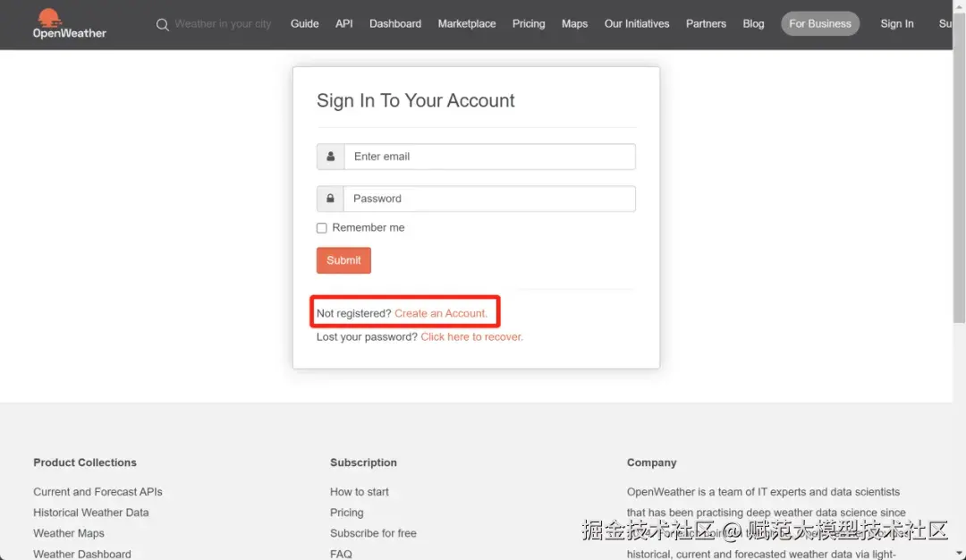The image size is (966, 560).
Task: Click into the Password input field
Action: coord(489,199)
